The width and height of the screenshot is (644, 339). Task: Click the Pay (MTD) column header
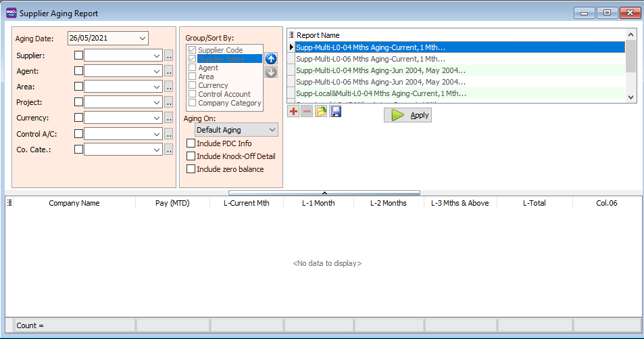[172, 203]
